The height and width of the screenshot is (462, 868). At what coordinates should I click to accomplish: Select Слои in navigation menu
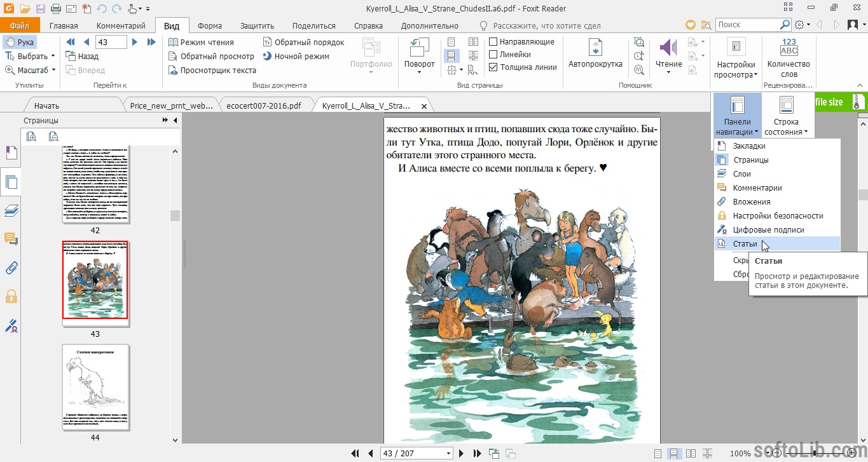[x=777, y=173]
